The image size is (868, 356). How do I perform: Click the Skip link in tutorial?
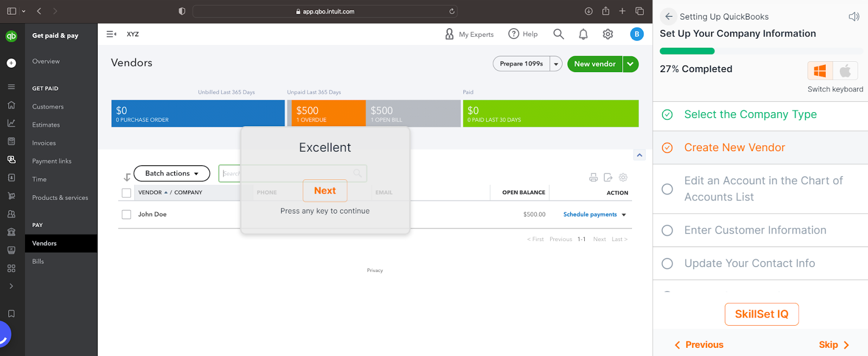(x=834, y=345)
